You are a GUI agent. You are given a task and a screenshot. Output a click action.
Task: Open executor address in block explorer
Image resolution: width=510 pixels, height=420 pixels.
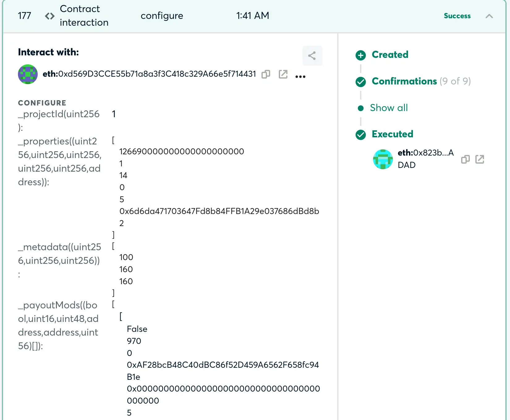click(479, 159)
